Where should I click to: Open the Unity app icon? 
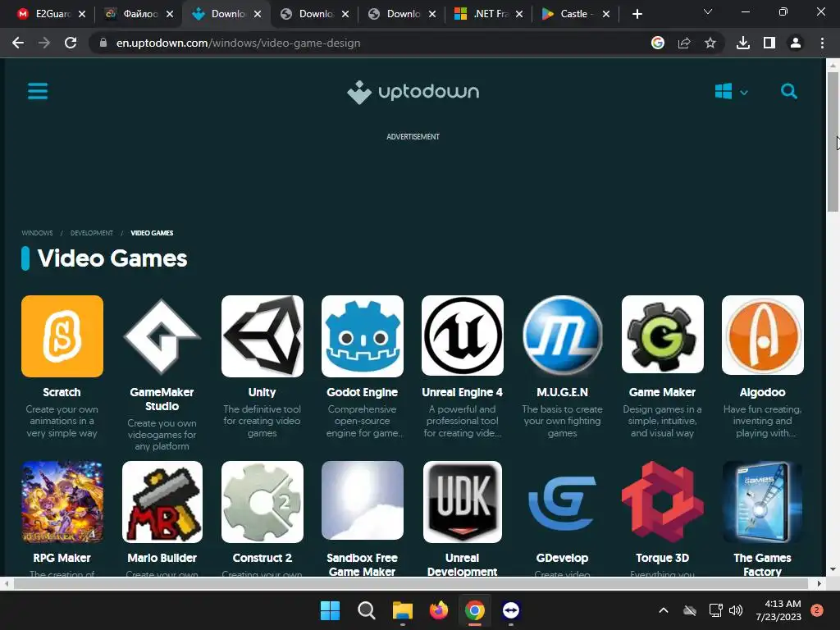(x=262, y=336)
